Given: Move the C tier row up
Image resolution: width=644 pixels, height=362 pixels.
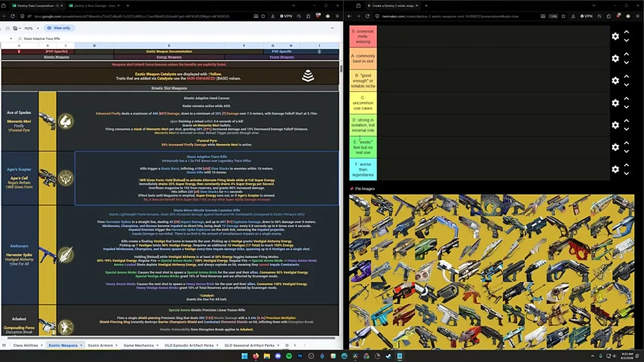Looking at the screenshot, I should 626,99.
